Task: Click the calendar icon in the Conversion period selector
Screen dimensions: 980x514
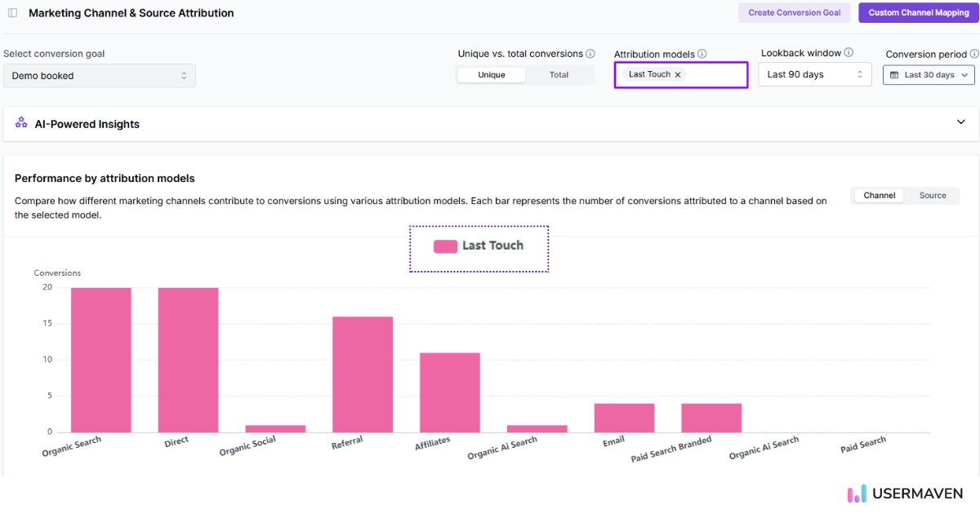Action: point(893,73)
